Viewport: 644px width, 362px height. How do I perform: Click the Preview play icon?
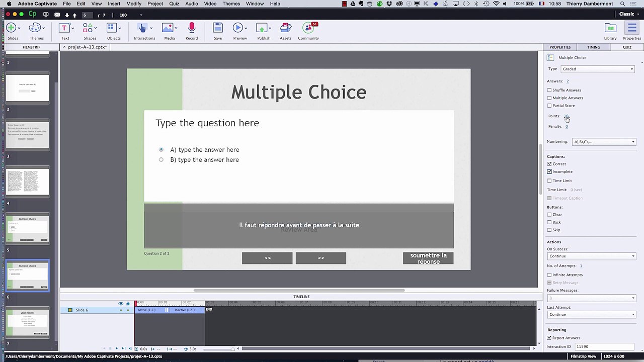pyautogui.click(x=238, y=28)
